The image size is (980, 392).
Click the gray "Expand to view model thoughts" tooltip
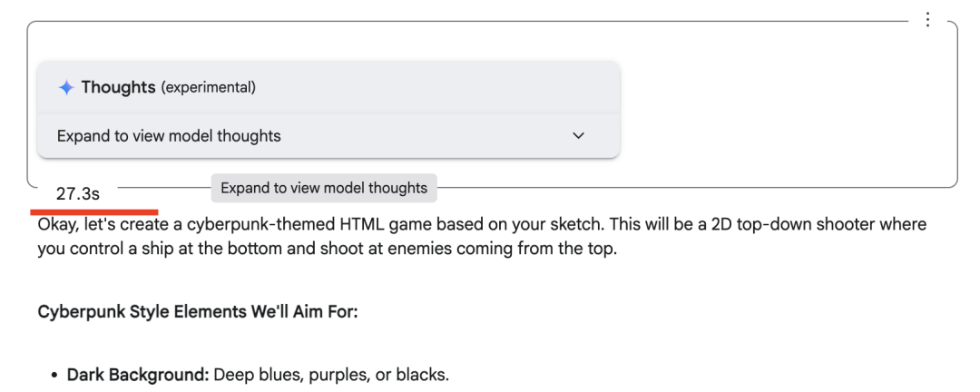[x=324, y=188]
